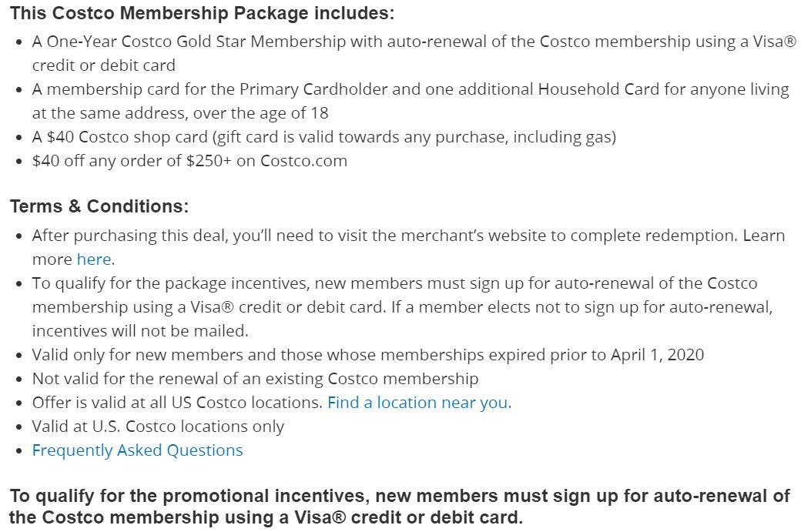Click the 'April 1, 2020' date text

(x=658, y=355)
